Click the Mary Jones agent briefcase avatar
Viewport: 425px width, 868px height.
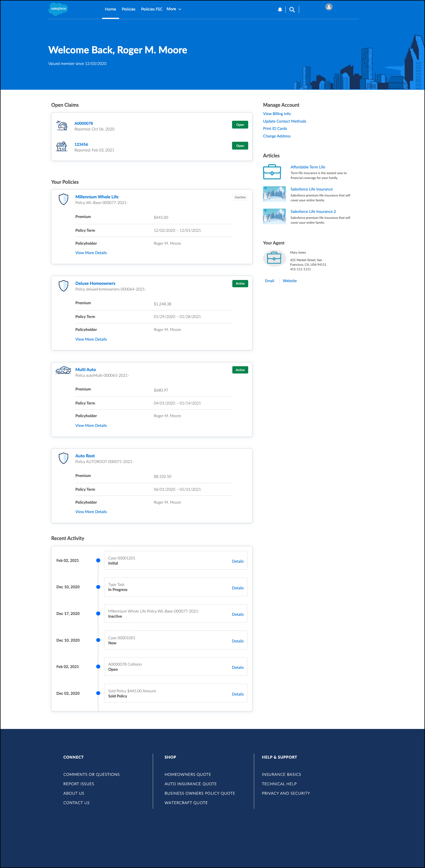[274, 258]
